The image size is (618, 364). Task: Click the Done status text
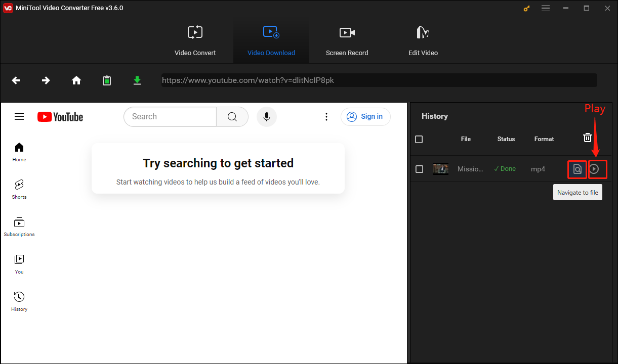tap(505, 169)
